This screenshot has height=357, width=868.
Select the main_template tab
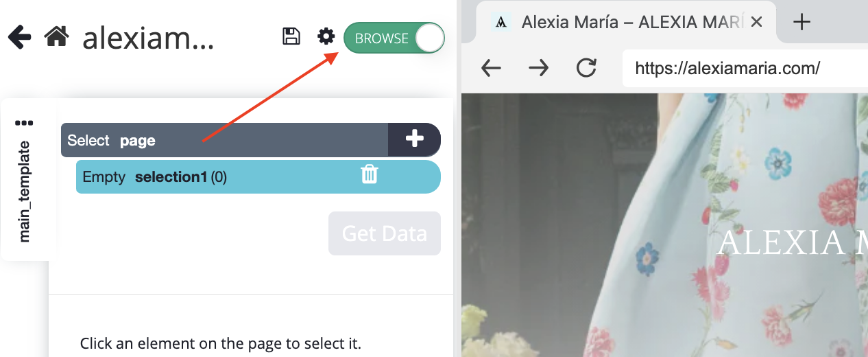coord(25,191)
